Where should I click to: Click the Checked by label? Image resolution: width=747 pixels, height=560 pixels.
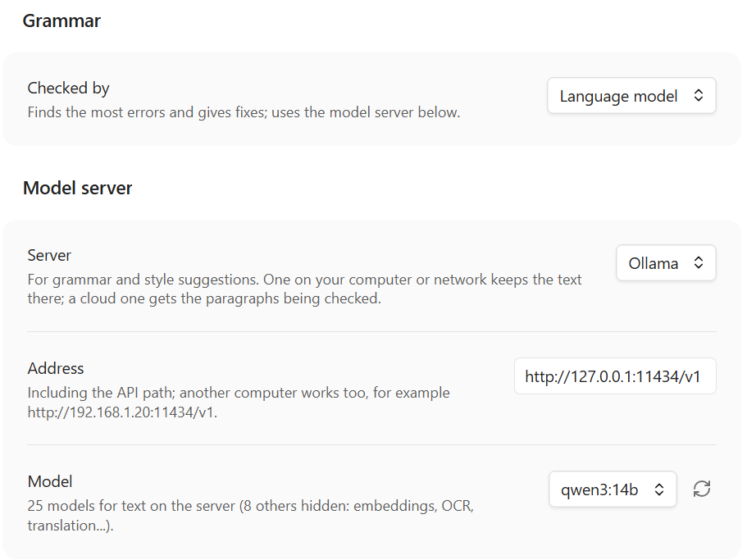[68, 88]
